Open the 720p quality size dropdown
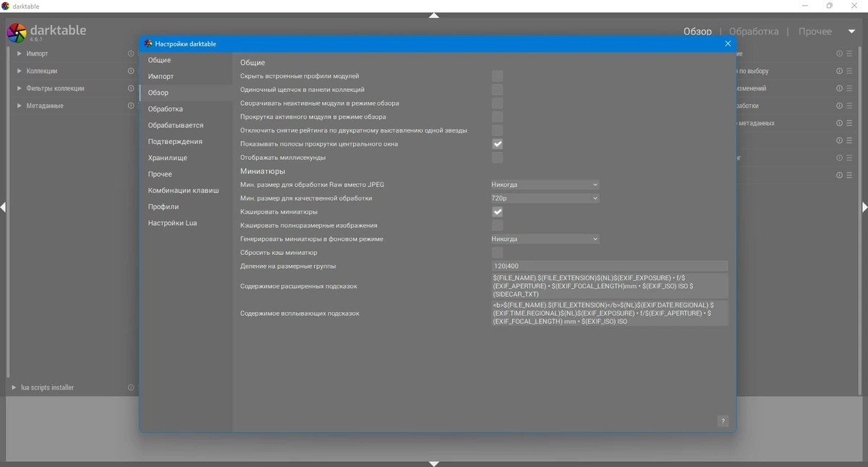This screenshot has height=467, width=868. point(545,198)
